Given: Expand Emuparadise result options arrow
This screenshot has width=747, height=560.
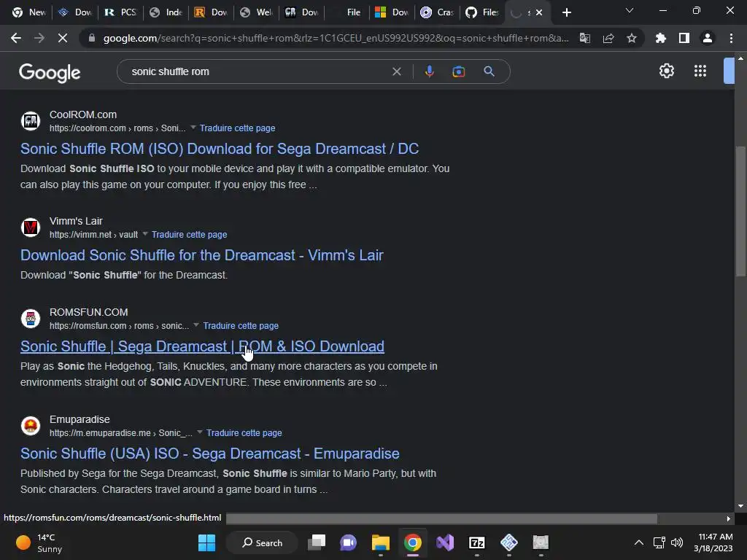Looking at the screenshot, I should coord(200,432).
